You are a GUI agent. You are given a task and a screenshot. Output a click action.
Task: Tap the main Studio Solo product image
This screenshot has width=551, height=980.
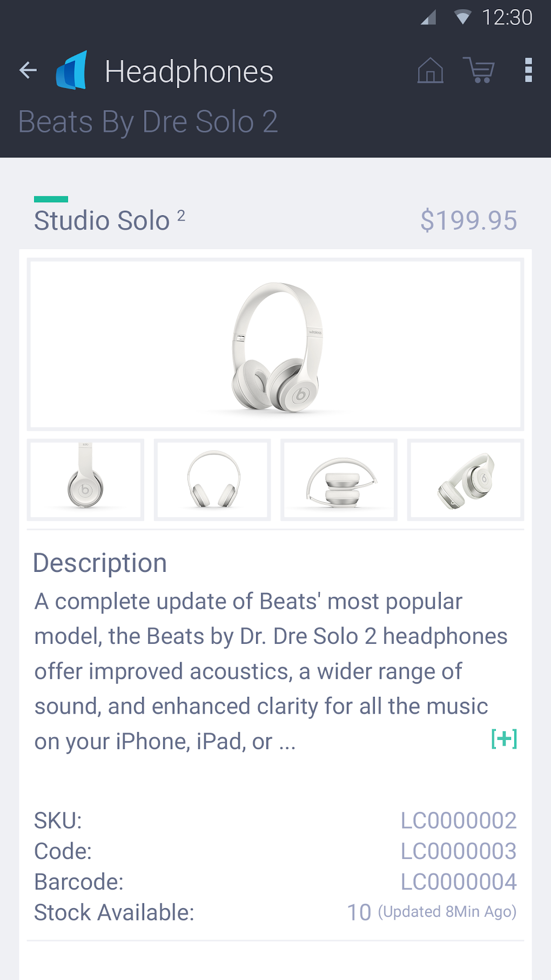[x=275, y=344]
